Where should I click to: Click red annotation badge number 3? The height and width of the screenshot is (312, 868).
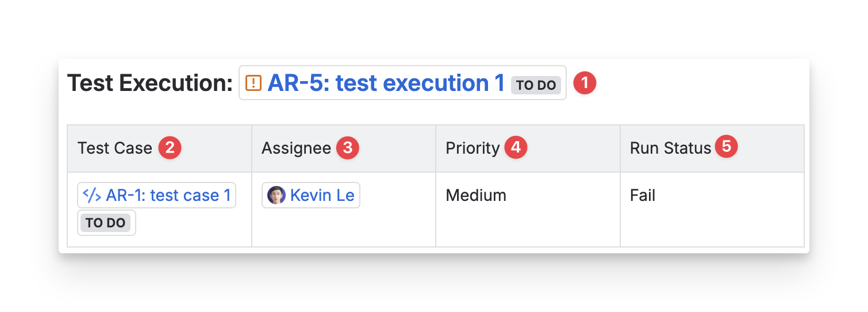coord(347,148)
